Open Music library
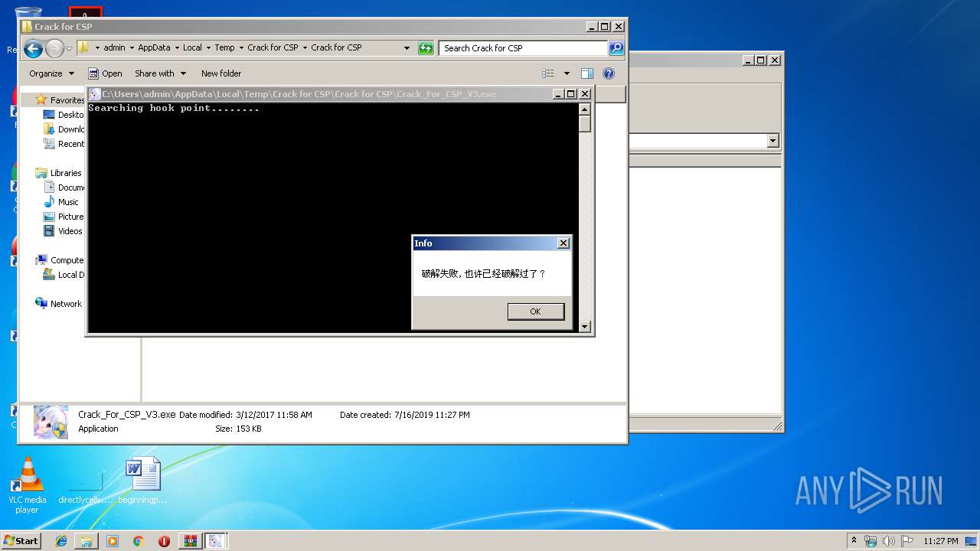Screen dimensions: 980x551 click(x=61, y=202)
